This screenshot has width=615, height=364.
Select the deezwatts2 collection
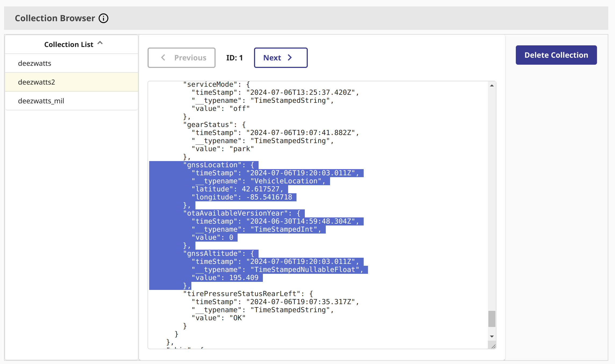click(x=37, y=82)
